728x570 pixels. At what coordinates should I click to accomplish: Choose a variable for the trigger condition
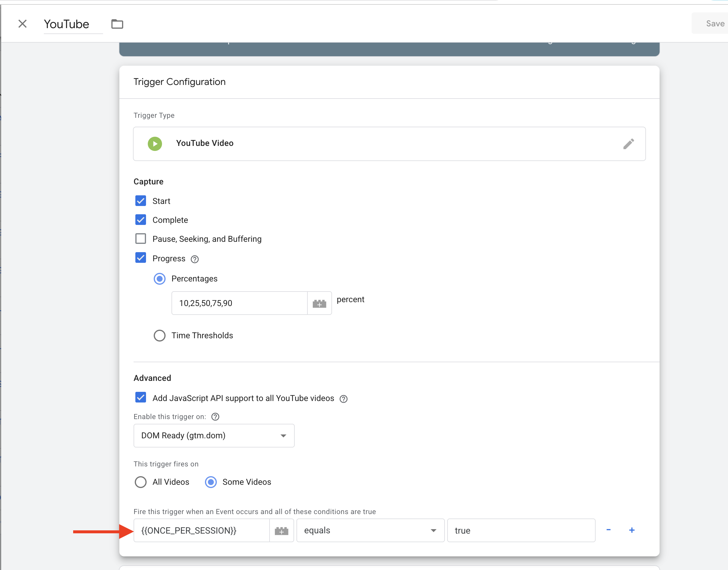coord(282,531)
